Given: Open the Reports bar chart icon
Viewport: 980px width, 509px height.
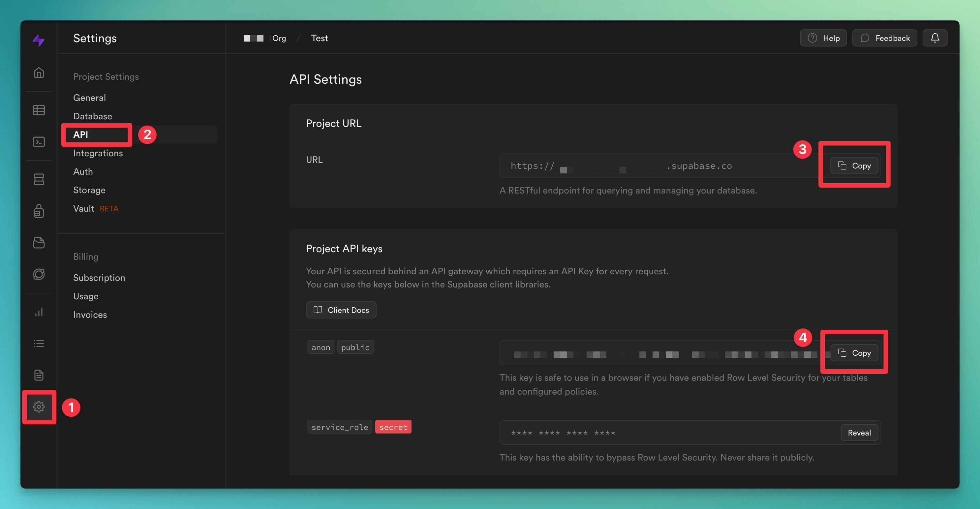Looking at the screenshot, I should click(39, 312).
